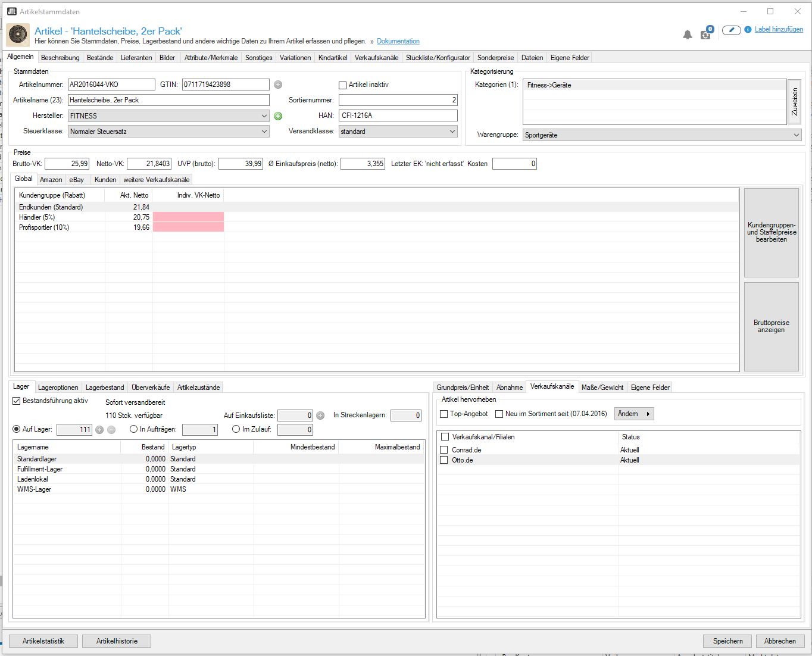
Task: Click the Speichern button
Action: (727, 641)
